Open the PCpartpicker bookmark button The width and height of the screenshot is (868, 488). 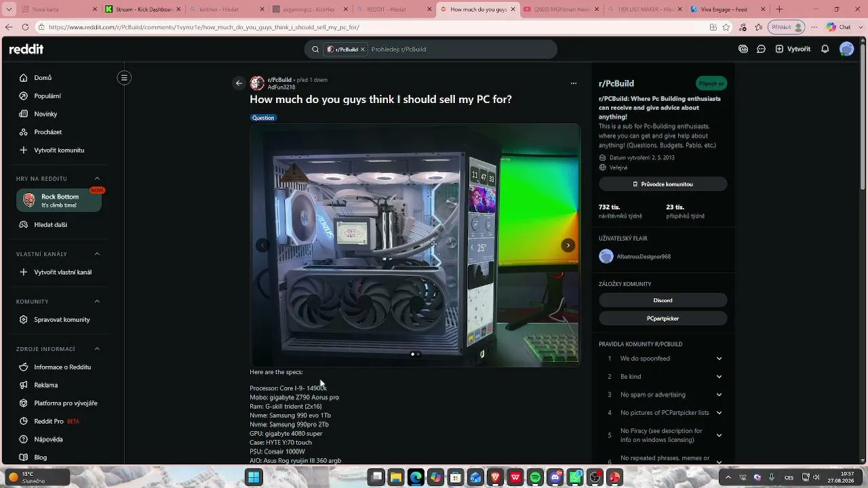point(663,318)
